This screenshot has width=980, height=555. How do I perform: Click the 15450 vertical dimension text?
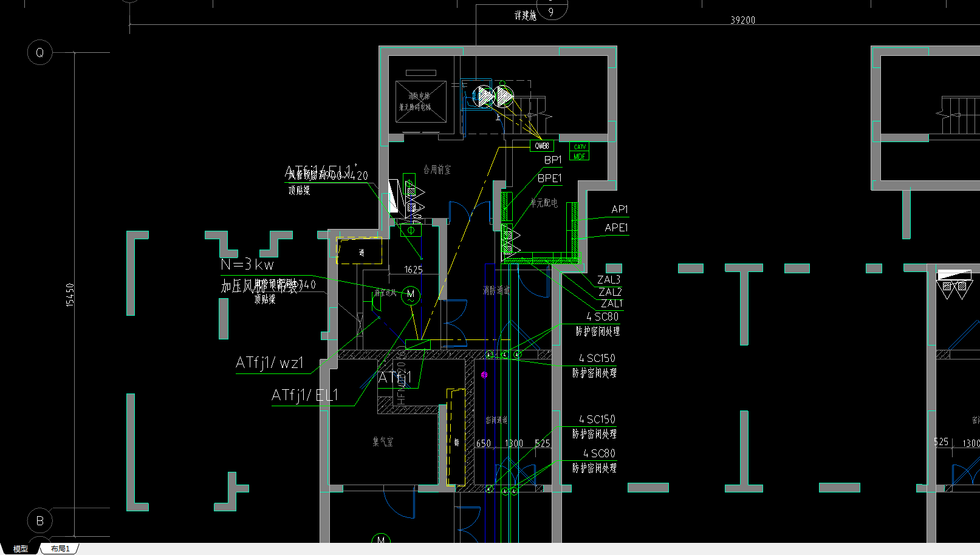coord(70,295)
